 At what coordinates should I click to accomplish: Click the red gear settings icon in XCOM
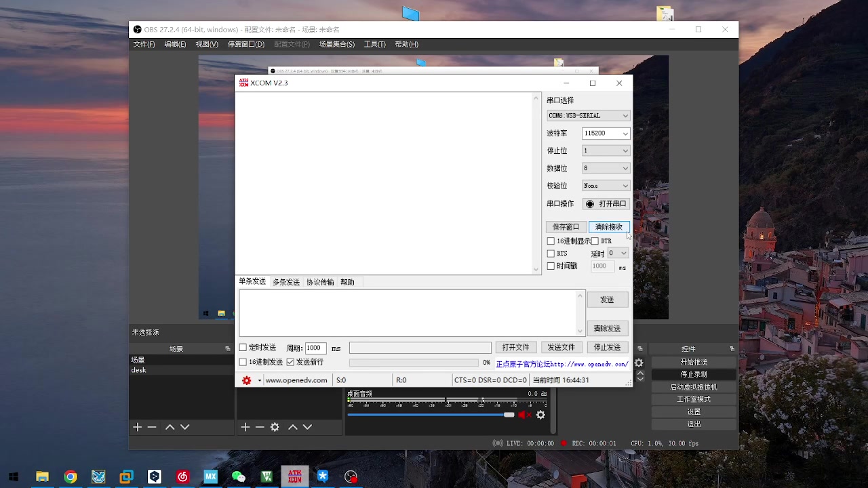coord(247,380)
